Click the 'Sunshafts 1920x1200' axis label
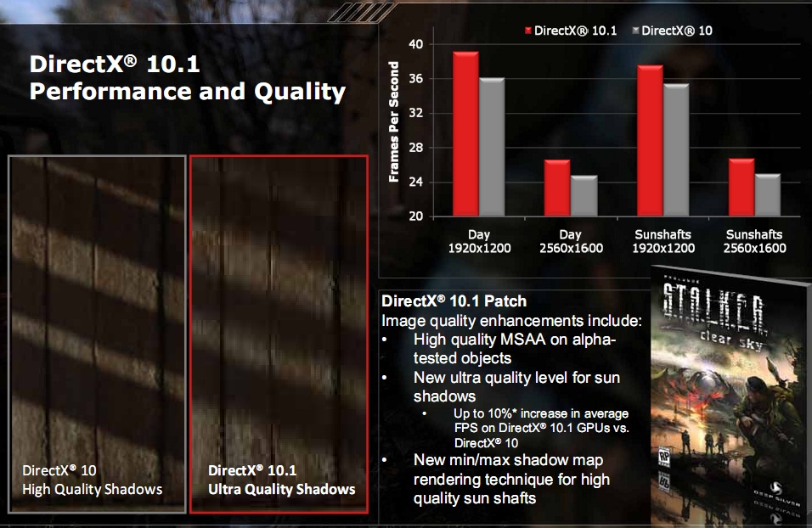 coord(663,241)
